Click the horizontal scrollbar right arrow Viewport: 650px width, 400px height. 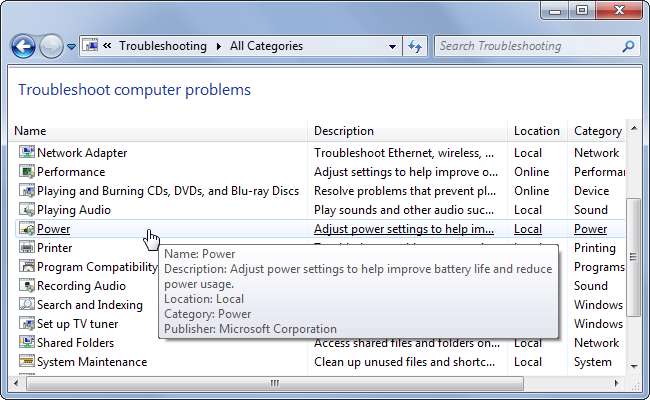pos(616,383)
